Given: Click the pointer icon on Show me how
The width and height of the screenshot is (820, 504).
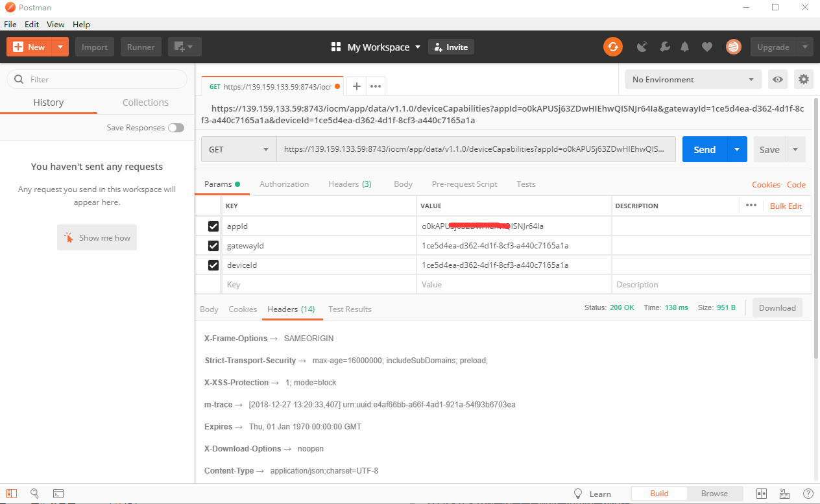Looking at the screenshot, I should click(x=69, y=238).
